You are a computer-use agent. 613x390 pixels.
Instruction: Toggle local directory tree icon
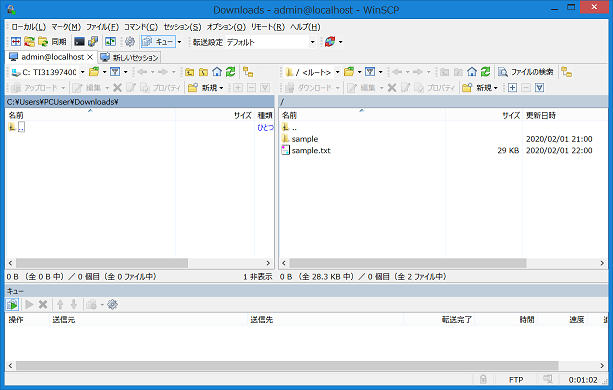(x=248, y=72)
